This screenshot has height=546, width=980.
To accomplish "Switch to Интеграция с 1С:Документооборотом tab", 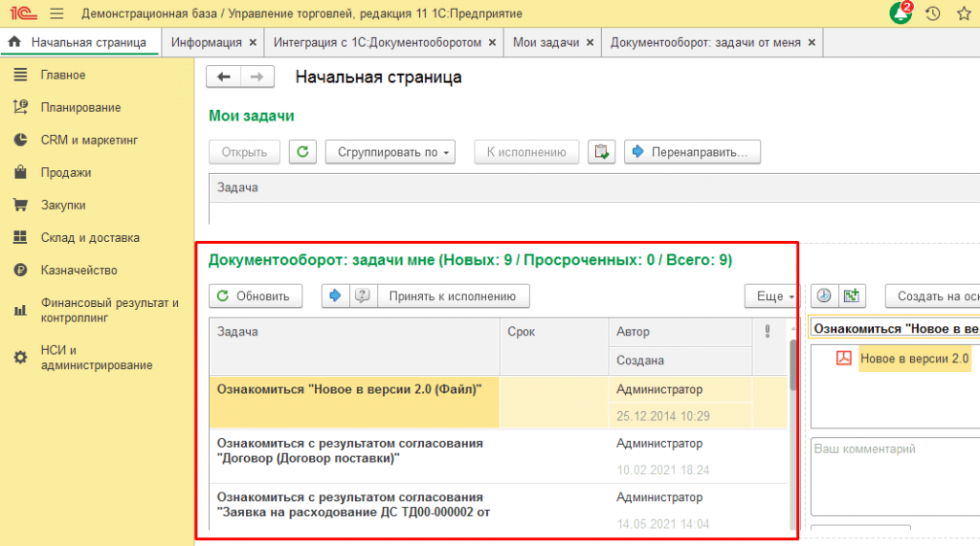I will (377, 42).
